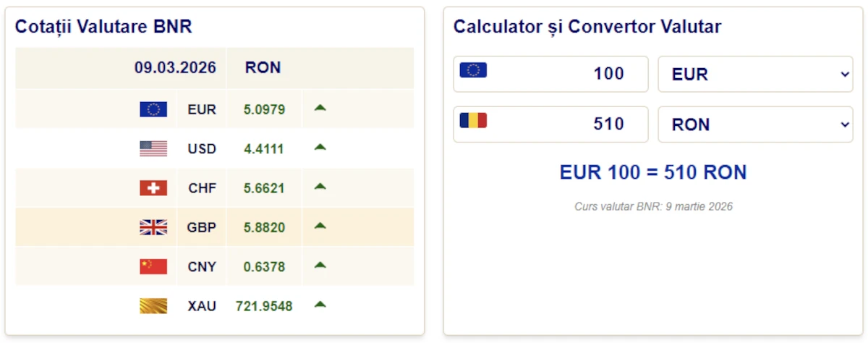This screenshot has width=868, height=343.
Task: Click the 09.03.2026 date header
Action: [x=175, y=68]
